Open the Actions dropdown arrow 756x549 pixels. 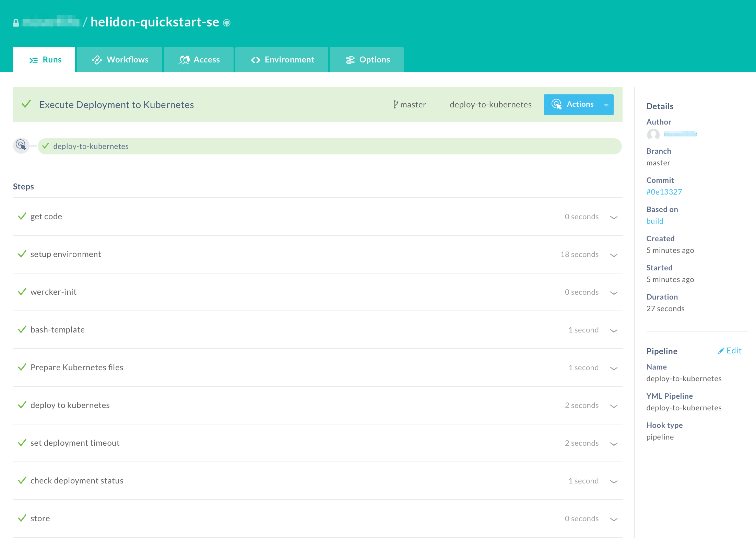(x=606, y=105)
